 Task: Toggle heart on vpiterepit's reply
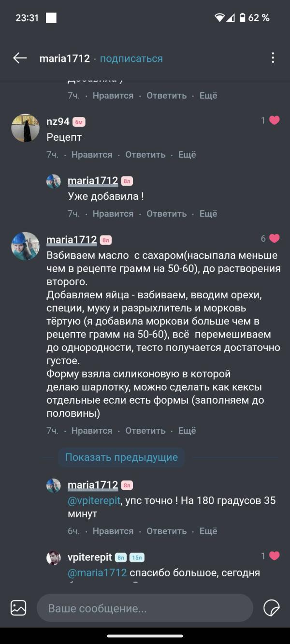click(x=274, y=556)
